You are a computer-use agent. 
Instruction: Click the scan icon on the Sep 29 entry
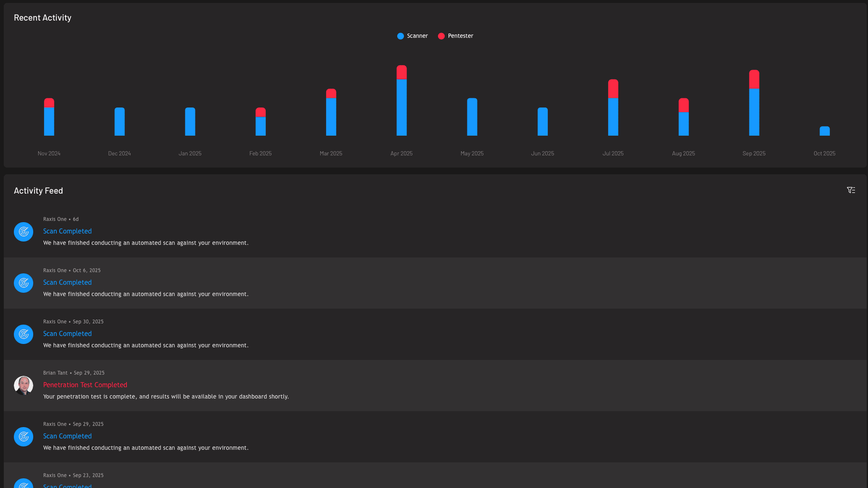[x=23, y=437]
